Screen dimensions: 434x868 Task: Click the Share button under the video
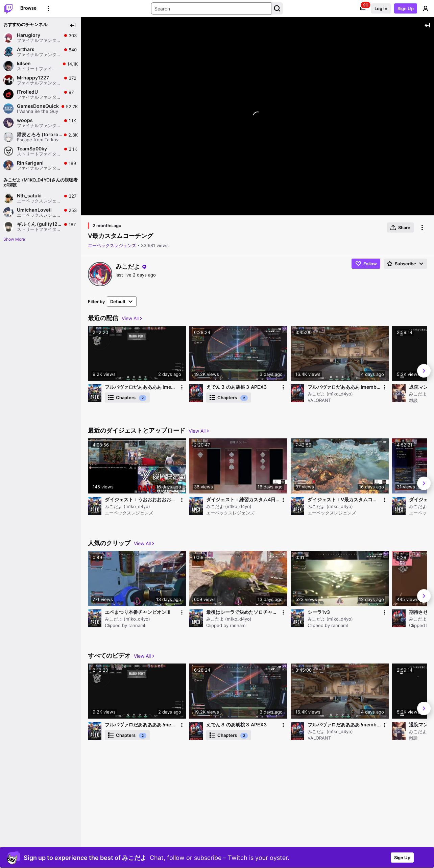(400, 227)
